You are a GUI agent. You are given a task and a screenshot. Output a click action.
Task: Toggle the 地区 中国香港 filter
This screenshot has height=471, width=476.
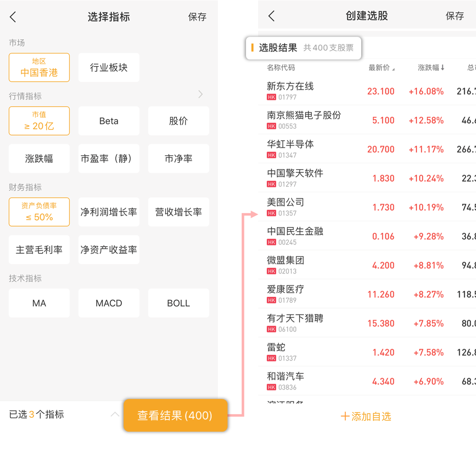39,67
